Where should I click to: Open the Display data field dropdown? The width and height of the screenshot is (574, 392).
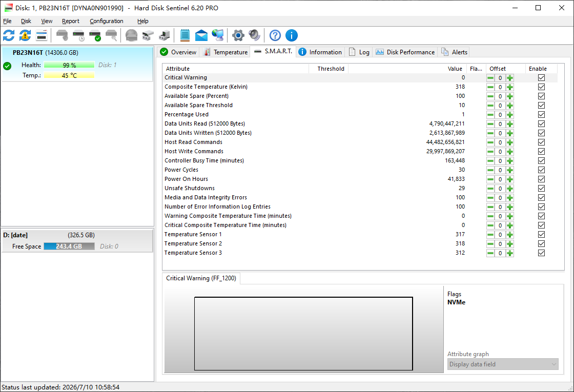[x=503, y=364]
